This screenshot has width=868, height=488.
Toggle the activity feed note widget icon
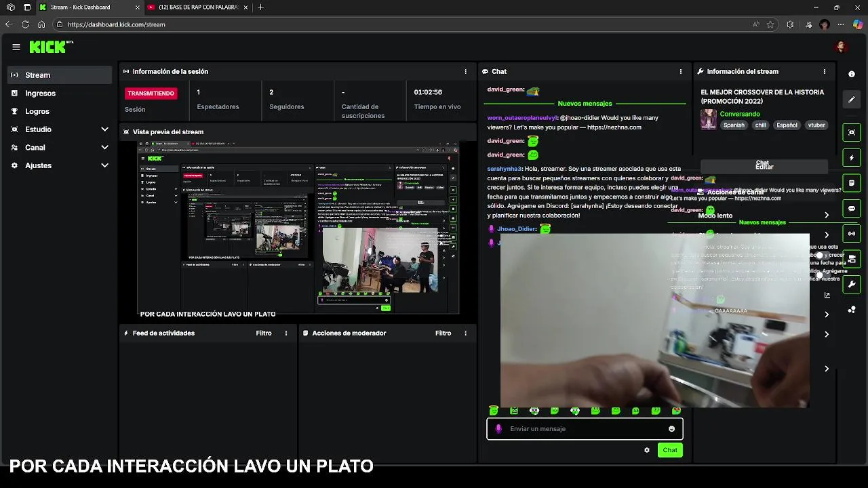[x=852, y=183]
